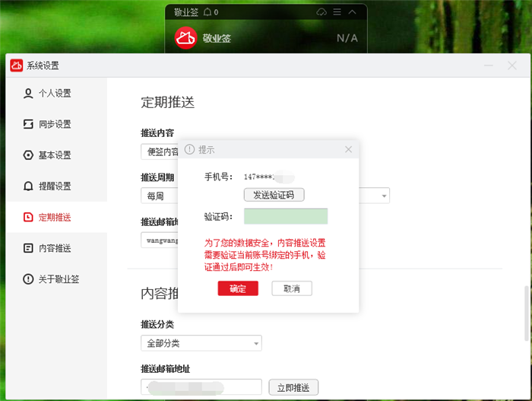Image resolution: width=532 pixels, height=401 pixels.
Task: Click the hexagon icon beside 基本设置
Action: point(28,155)
